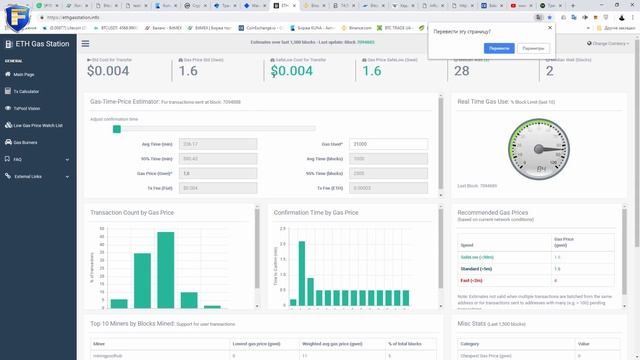
Task: Click the Category column header in Misc Stats
Action: tap(469, 344)
